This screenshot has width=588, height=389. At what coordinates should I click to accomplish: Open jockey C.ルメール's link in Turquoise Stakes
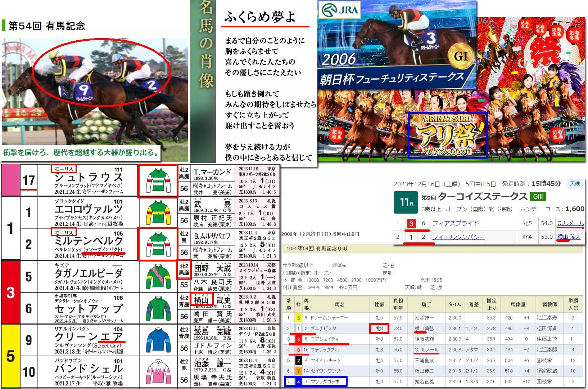pyautogui.click(x=570, y=223)
